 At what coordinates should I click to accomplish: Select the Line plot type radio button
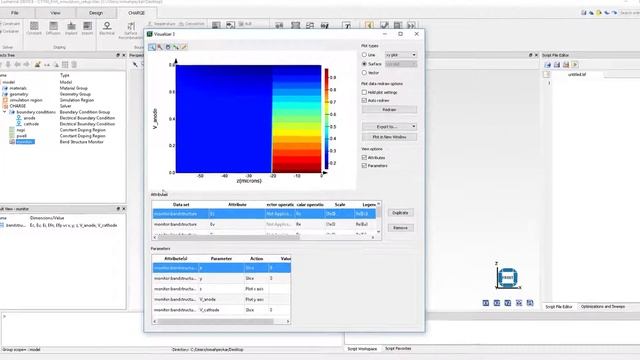(364, 55)
